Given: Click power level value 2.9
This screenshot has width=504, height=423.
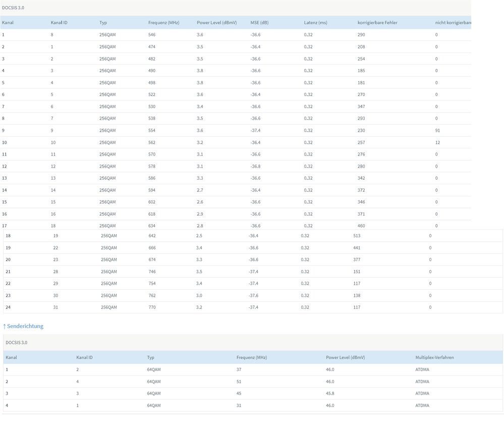Looking at the screenshot, I should click(200, 214).
